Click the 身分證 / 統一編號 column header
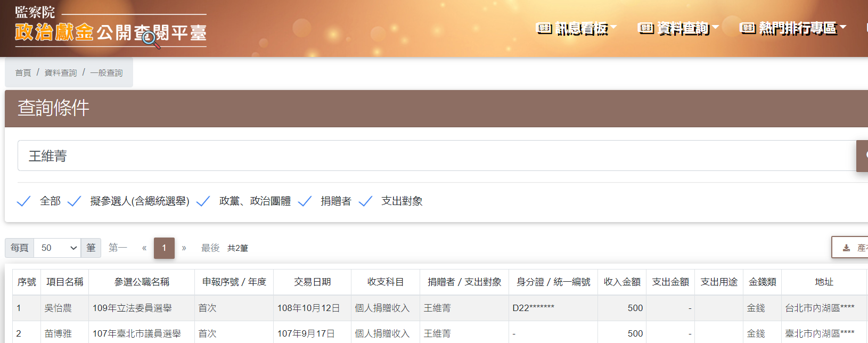The width and height of the screenshot is (868, 343). point(553,282)
